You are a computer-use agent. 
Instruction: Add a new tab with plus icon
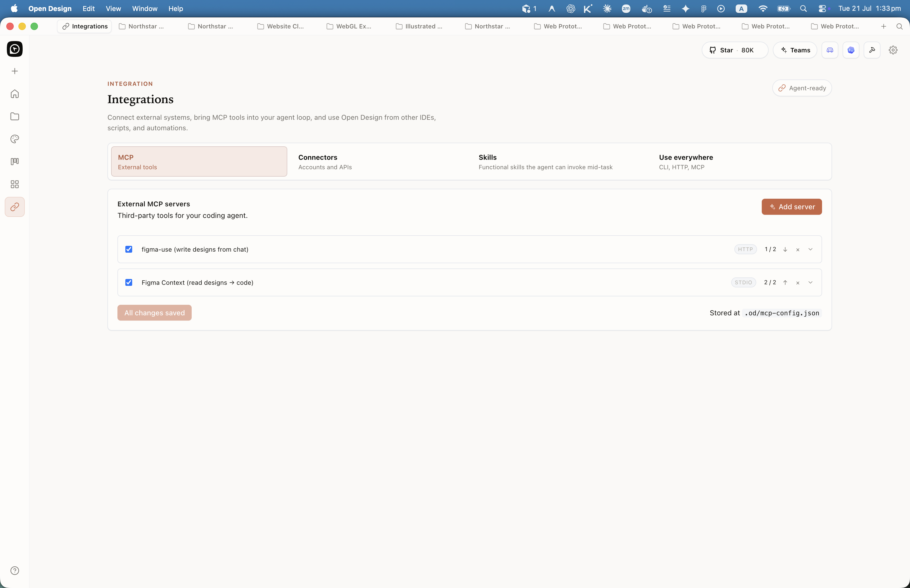(883, 26)
